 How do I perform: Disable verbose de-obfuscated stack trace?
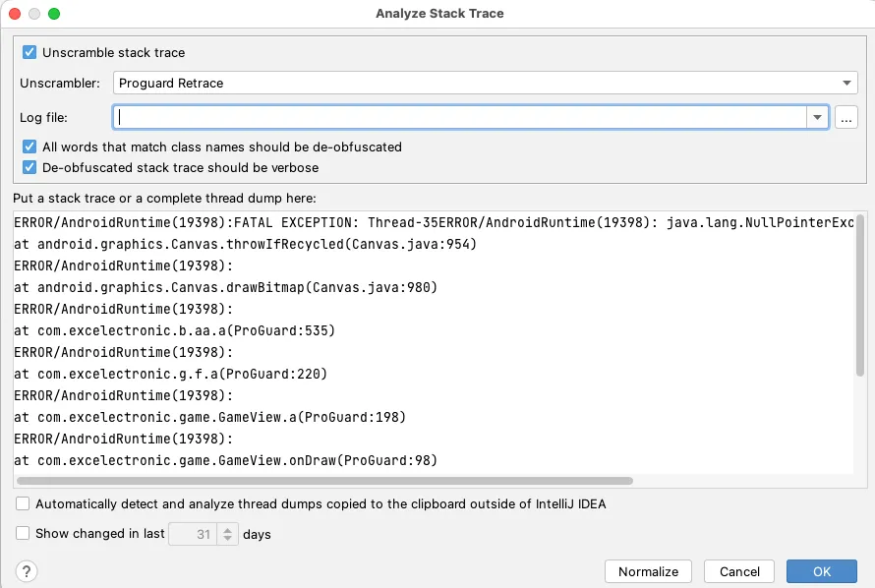29,167
